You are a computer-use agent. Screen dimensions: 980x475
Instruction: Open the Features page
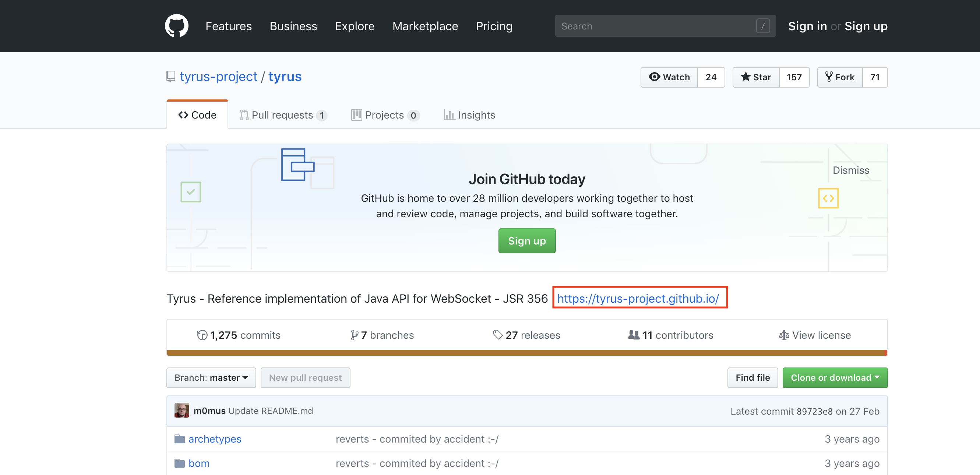click(x=229, y=26)
